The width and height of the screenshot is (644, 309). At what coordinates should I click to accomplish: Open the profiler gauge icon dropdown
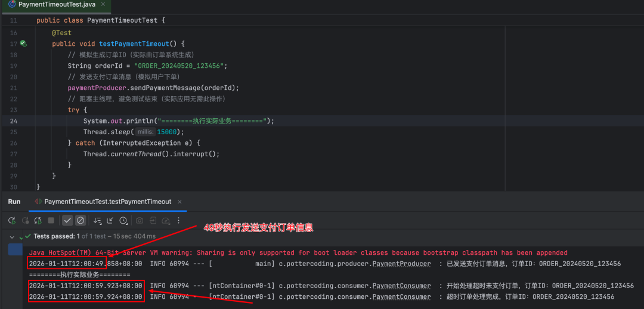click(166, 221)
